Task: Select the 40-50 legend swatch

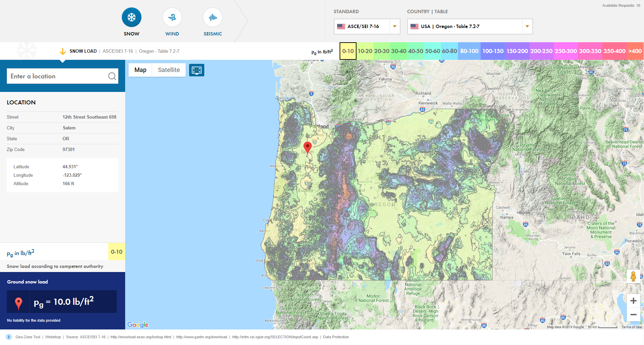Action: [x=416, y=51]
